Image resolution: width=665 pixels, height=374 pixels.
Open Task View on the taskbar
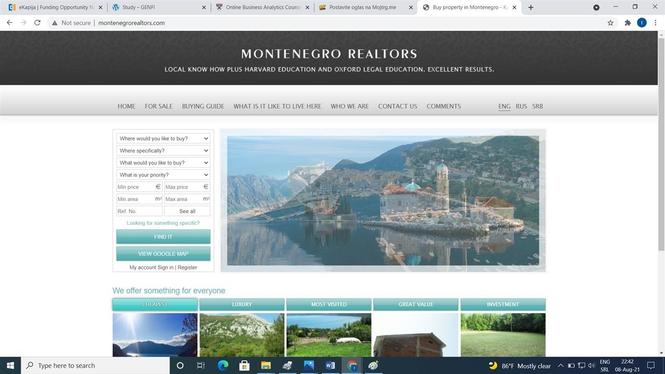click(201, 366)
